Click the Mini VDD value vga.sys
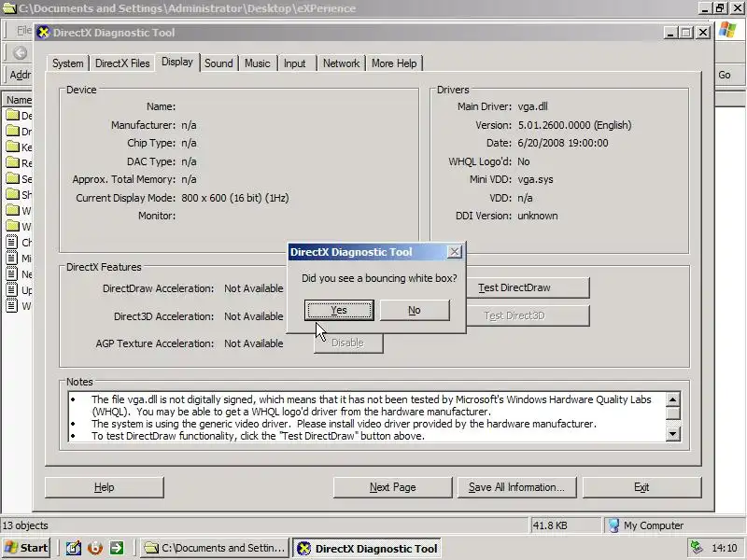747x560 pixels. pyautogui.click(x=535, y=179)
